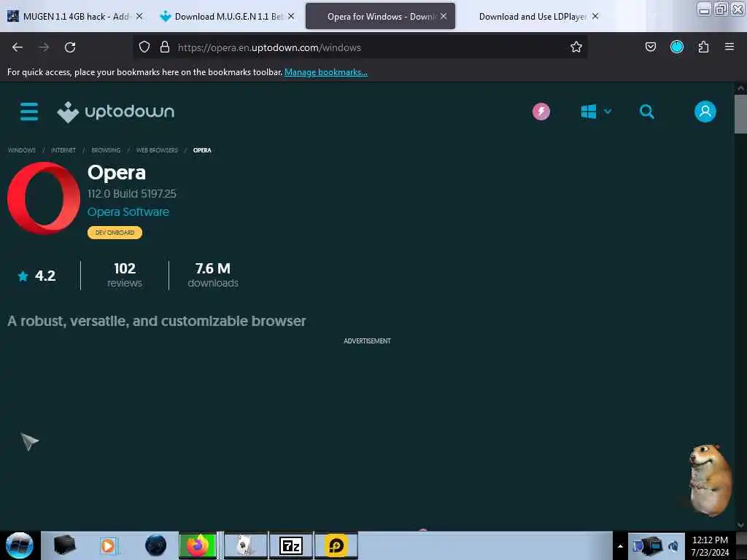This screenshot has width=747, height=560.
Task: Expand the Windows platform selector
Action: [596, 112]
